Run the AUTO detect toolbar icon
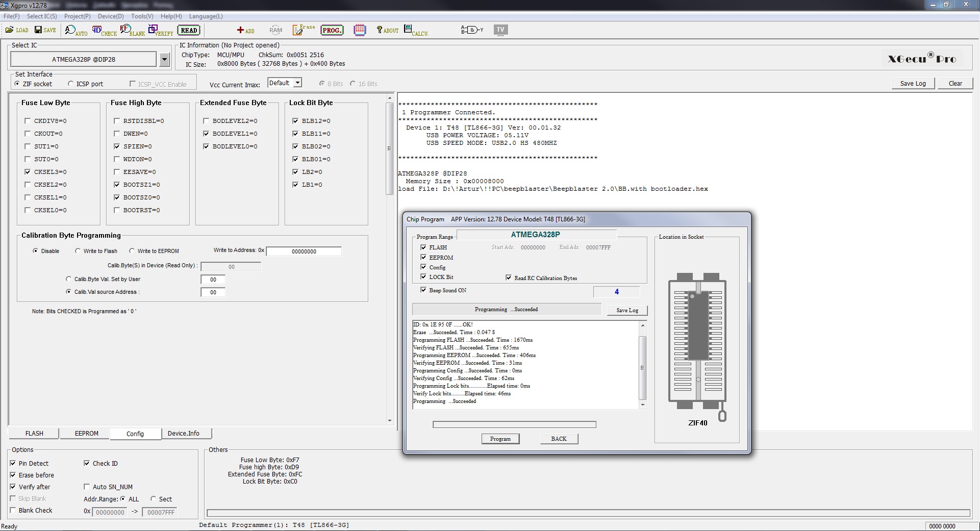Viewport: 980px width, 531px height. coord(76,31)
